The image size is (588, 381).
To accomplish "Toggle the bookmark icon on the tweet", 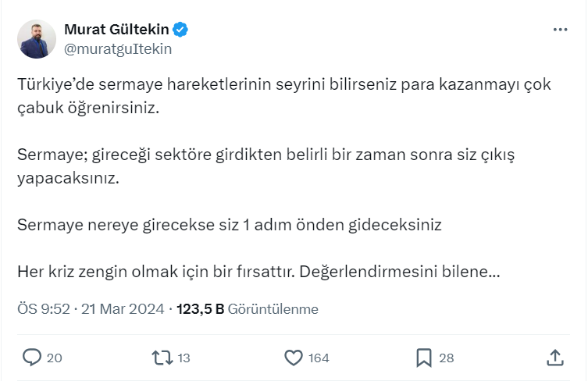I will click(x=424, y=358).
